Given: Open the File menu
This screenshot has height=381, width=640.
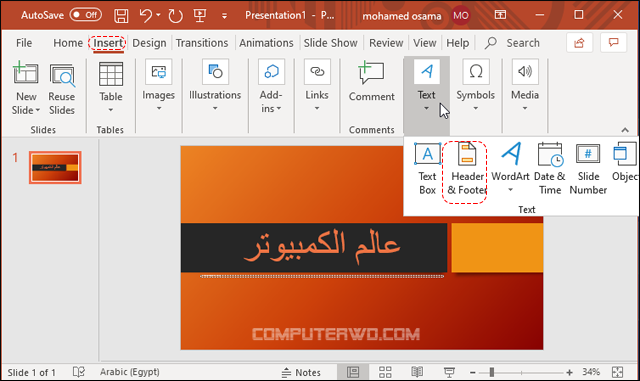Looking at the screenshot, I should pyautogui.click(x=24, y=43).
